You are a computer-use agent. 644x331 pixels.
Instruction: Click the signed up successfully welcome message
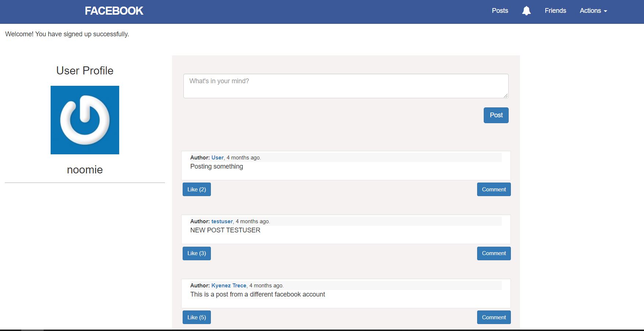point(67,34)
